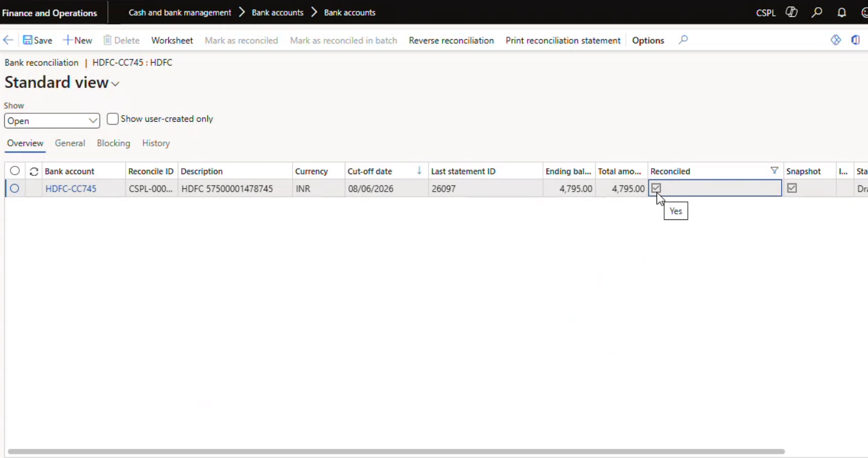
Task: Toggle the Reconciled checkbox for HDFC-CC745
Action: point(656,188)
